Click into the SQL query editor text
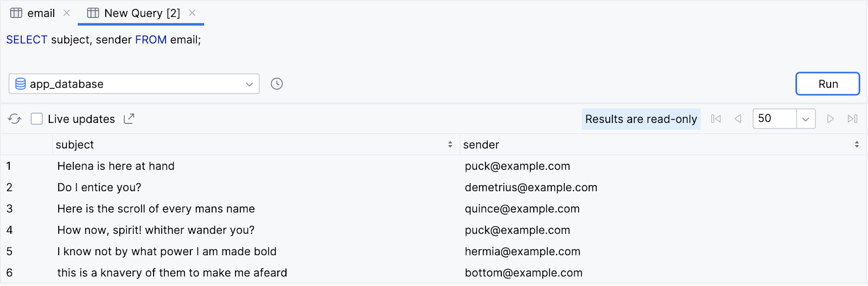This screenshot has width=868, height=286. [103, 40]
